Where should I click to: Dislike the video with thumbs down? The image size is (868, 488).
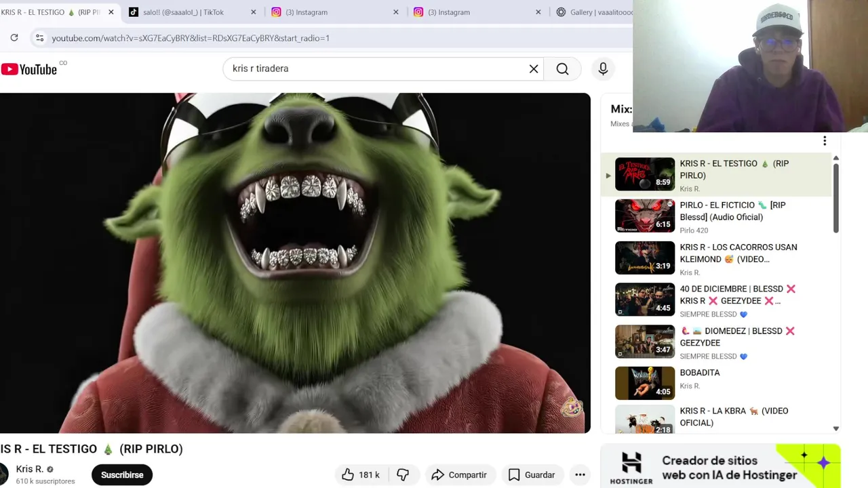click(x=403, y=474)
